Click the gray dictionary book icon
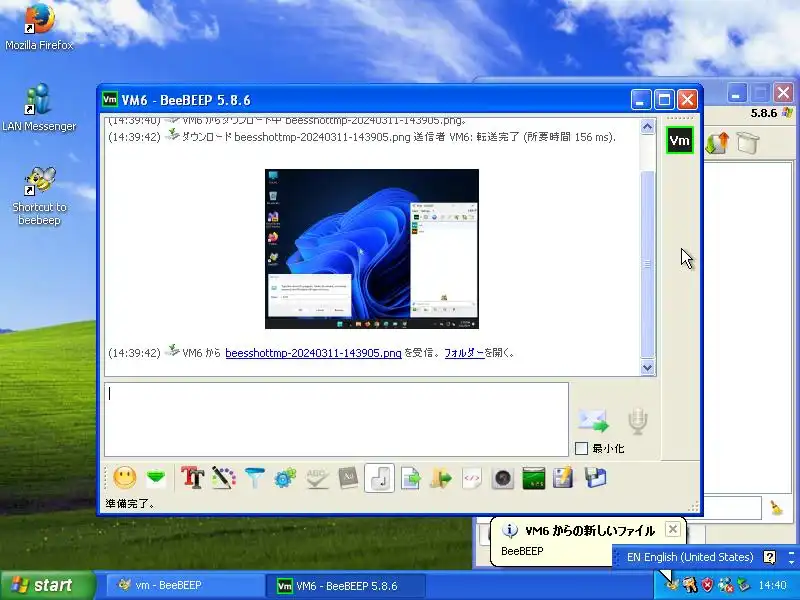800x600 pixels. [x=348, y=479]
